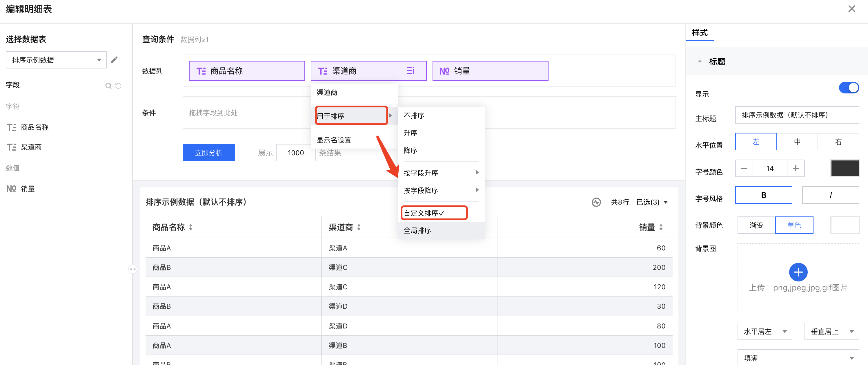Select 渐变 background color mode

(x=756, y=225)
